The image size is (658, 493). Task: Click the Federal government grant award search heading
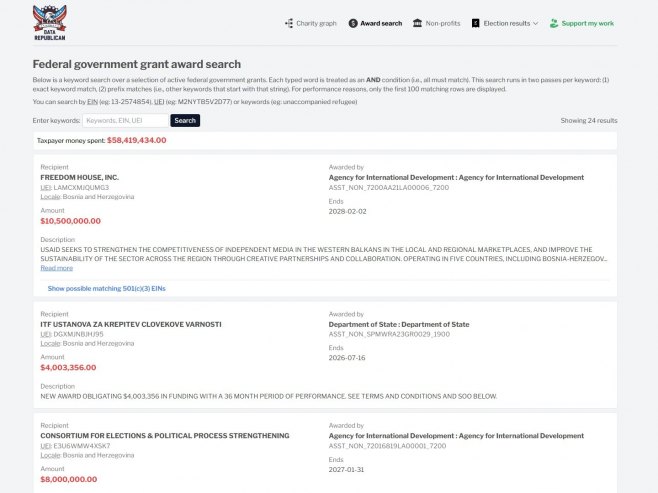click(x=137, y=64)
